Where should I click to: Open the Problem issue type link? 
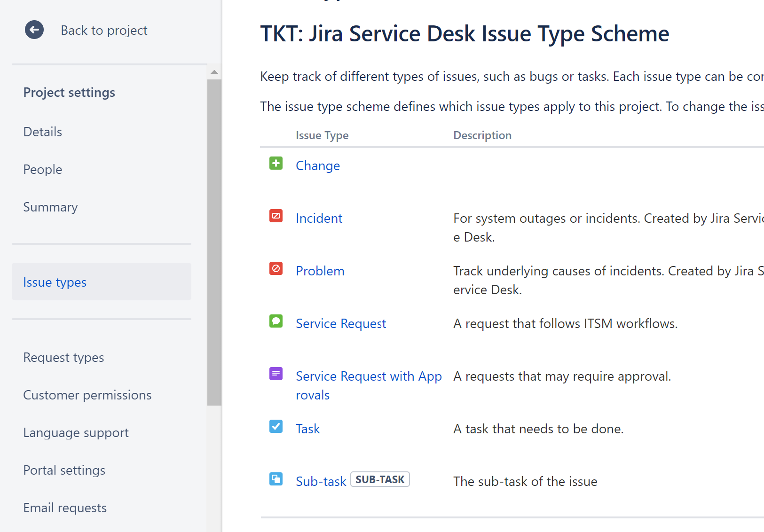tap(320, 271)
